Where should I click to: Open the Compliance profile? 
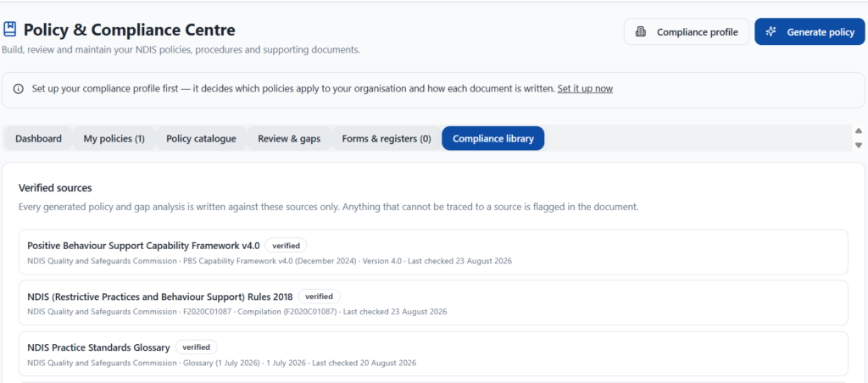coord(687,32)
